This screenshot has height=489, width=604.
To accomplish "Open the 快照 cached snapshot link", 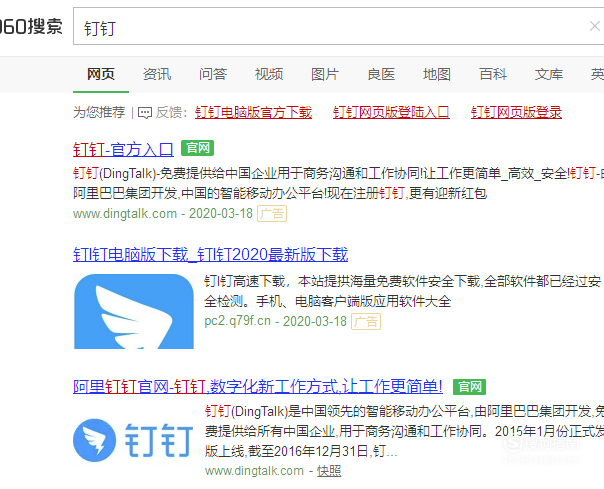I will click(x=329, y=471).
